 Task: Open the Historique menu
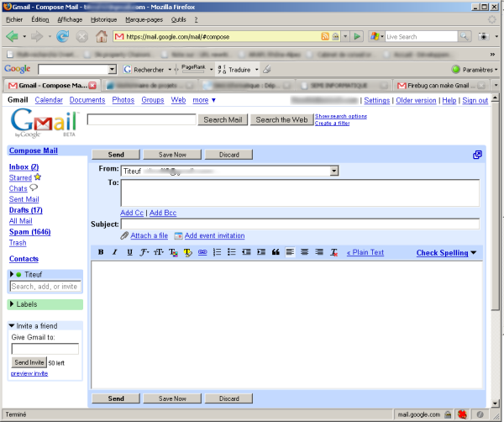(103, 19)
